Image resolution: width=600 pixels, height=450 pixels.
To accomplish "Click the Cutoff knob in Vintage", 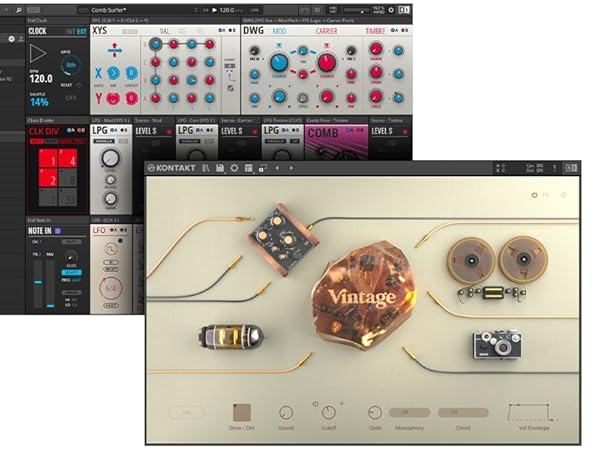I will [x=328, y=413].
